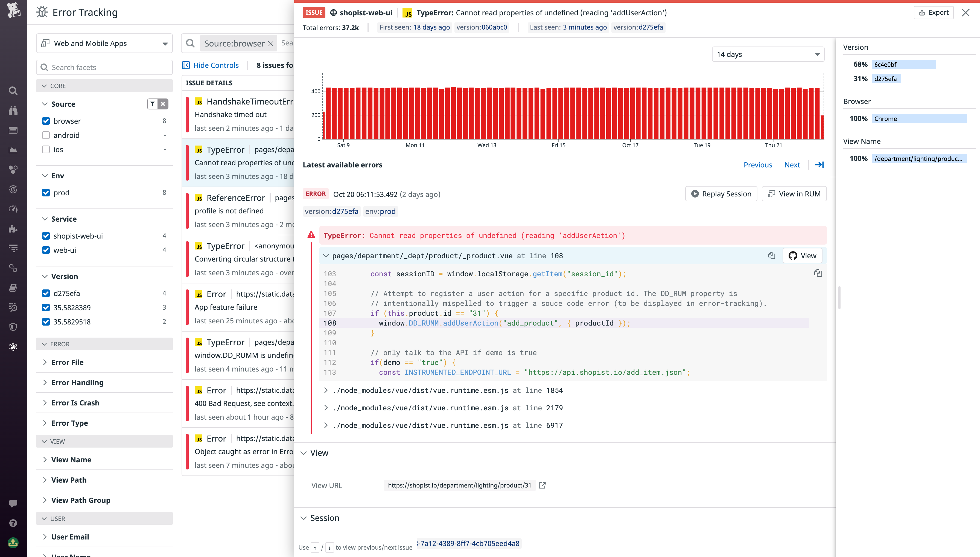Open the Dashboards chart icon in sidebar

pyautogui.click(x=13, y=150)
